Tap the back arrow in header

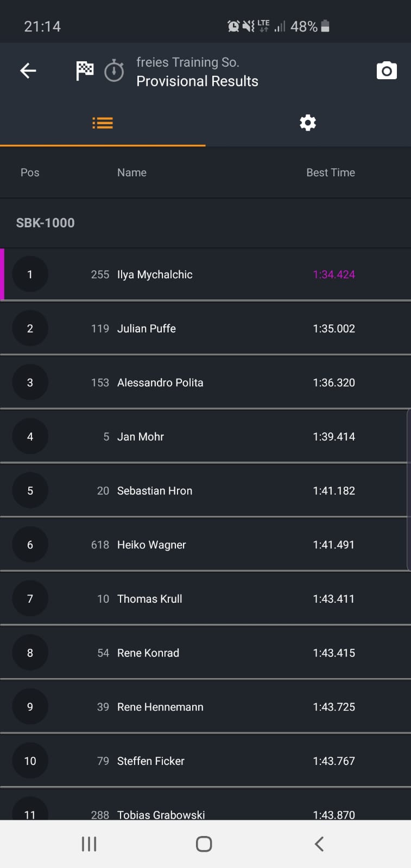[x=28, y=71]
